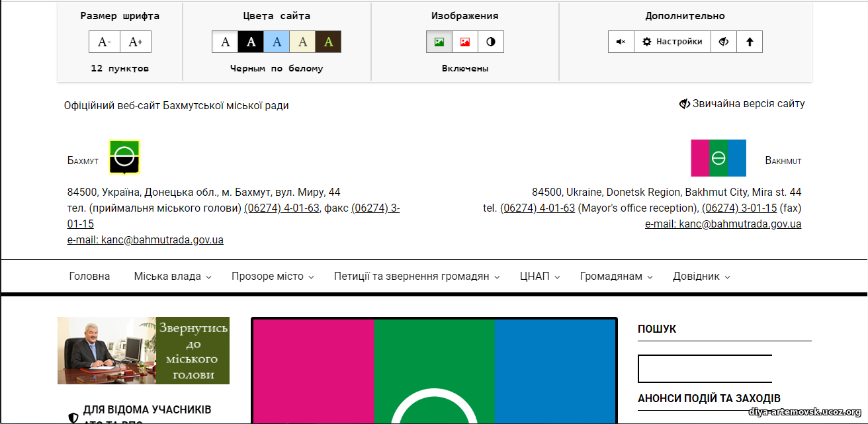Screen dimensions: 868x424
Task: Click АНОНСИ ПОДІЙ ТА ЗАХОДІВ heading
Action: (x=709, y=398)
